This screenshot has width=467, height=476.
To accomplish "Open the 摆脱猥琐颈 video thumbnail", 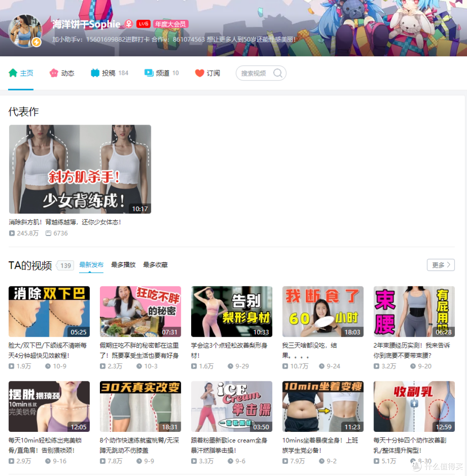I will [49, 406].
